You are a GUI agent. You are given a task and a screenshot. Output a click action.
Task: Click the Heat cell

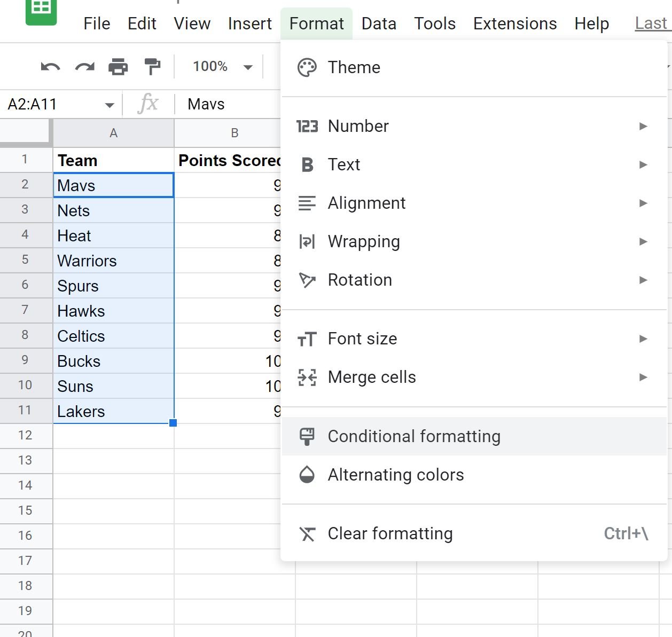tap(113, 235)
